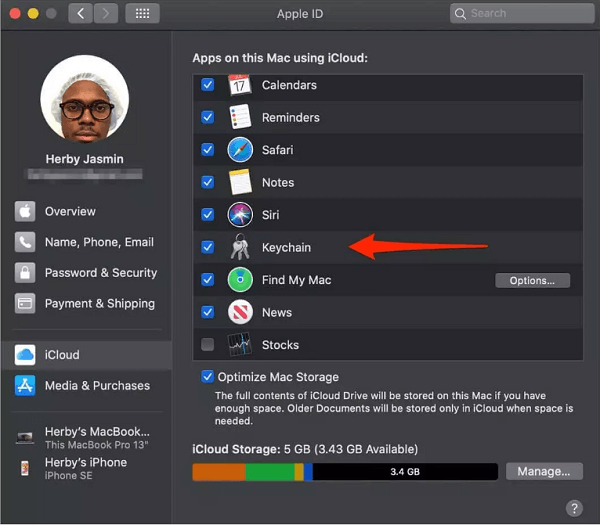Image resolution: width=600 pixels, height=525 pixels.
Task: Click the iCloud cloud icon in sidebar
Action: [x=25, y=355]
